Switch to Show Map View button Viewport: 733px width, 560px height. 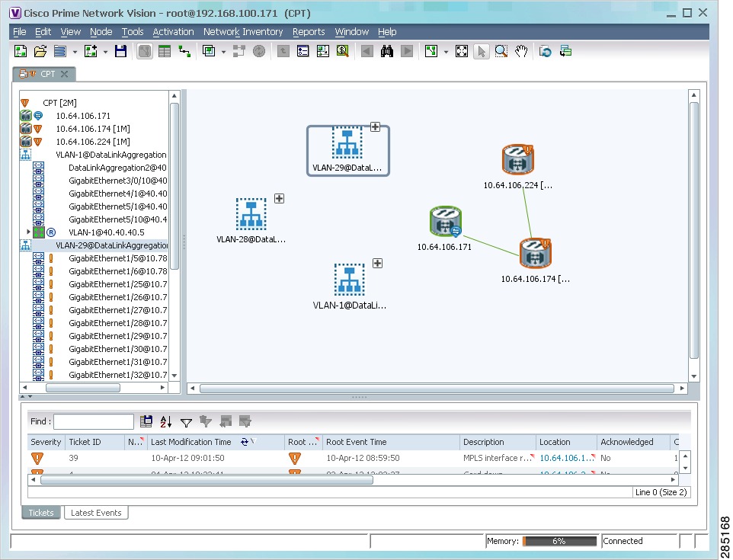coord(145,51)
